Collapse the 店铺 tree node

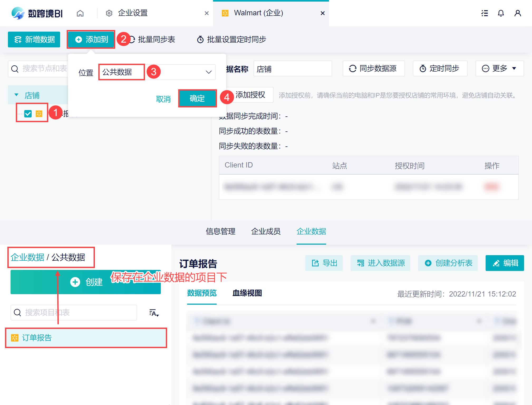click(x=16, y=95)
